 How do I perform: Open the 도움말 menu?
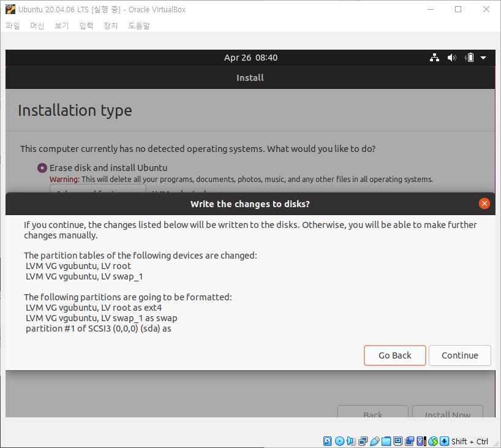coord(139,26)
